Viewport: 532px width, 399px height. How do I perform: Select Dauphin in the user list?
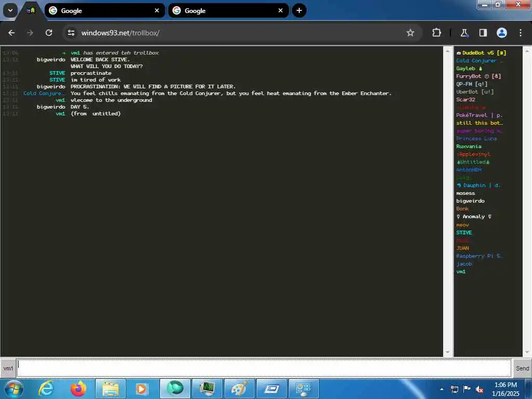tap(478, 185)
